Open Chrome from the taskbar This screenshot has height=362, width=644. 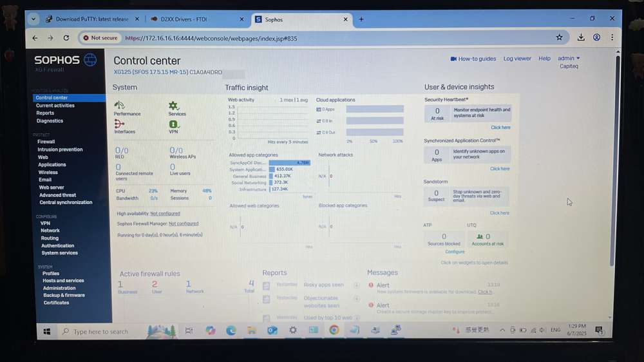pyautogui.click(x=334, y=330)
